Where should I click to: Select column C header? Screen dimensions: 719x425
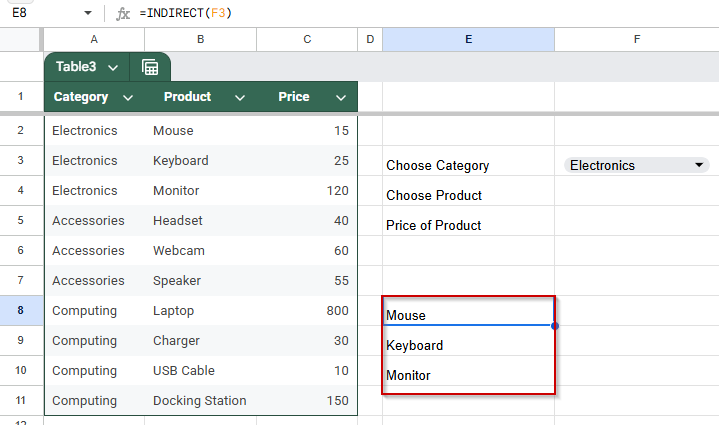pos(307,39)
